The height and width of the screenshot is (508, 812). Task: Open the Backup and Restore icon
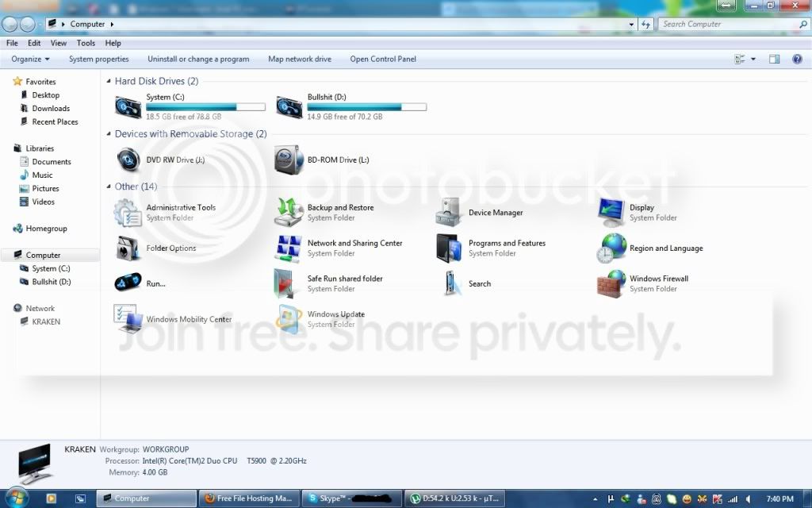click(x=289, y=213)
